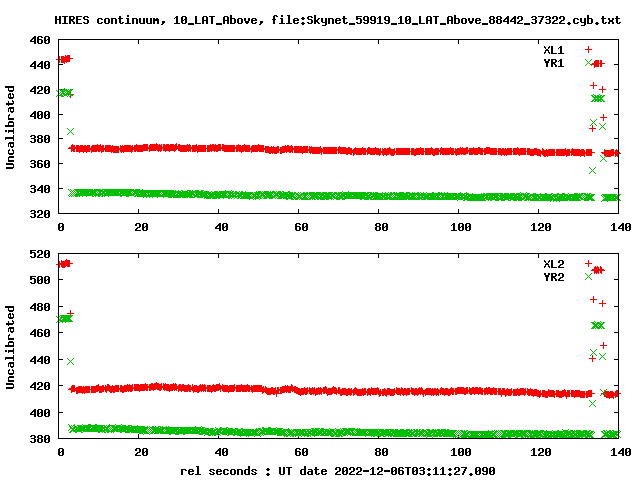This screenshot has width=640, height=480.
Task: Click the red plus marker beside XL2 legend
Action: [x=588, y=264]
